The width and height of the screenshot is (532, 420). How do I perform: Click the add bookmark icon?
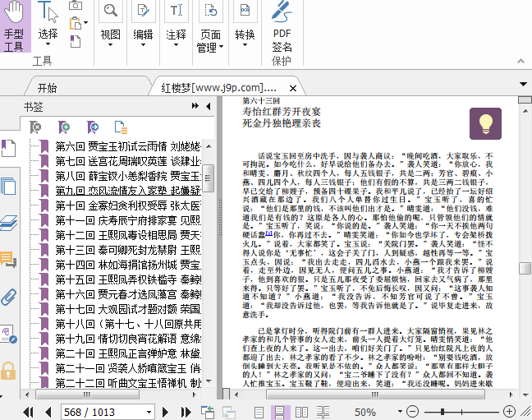[64, 127]
